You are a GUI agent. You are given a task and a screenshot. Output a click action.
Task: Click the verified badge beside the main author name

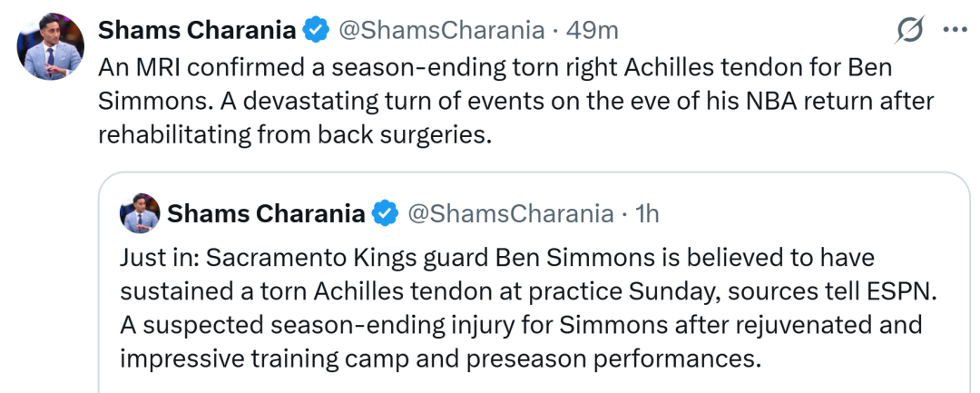point(317,30)
